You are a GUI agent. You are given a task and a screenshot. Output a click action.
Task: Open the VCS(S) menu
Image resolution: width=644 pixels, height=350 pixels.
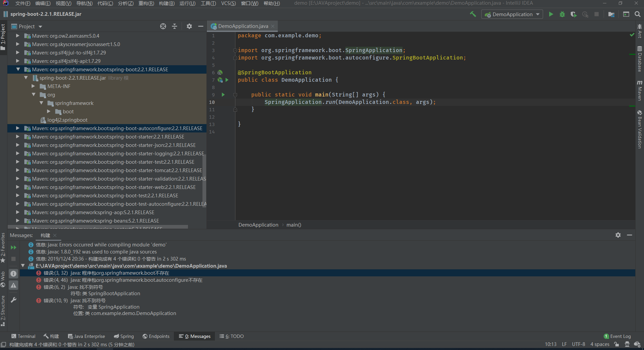coord(228,3)
